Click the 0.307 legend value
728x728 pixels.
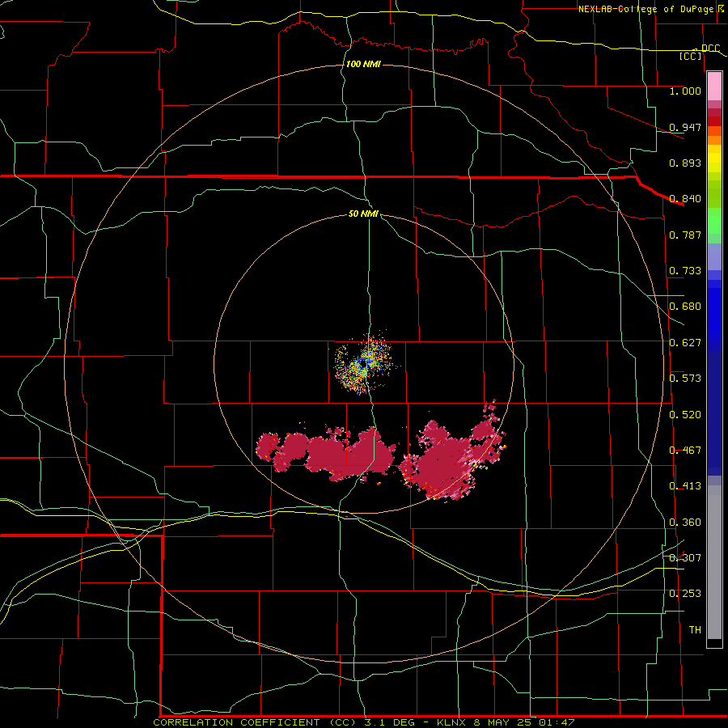pos(685,558)
